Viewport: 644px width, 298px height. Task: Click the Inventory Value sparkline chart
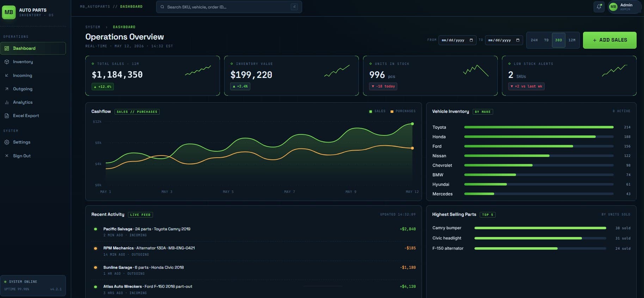point(337,71)
